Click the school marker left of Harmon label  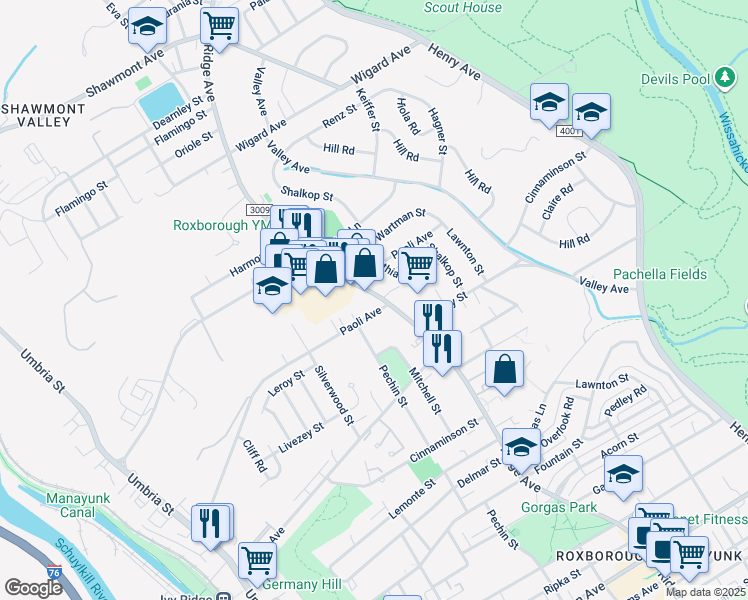point(272,287)
